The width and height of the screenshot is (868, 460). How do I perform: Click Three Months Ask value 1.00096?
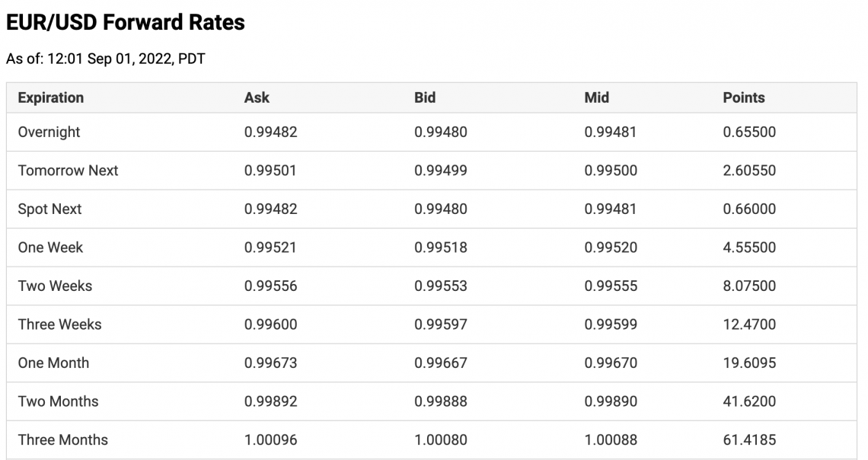271,440
